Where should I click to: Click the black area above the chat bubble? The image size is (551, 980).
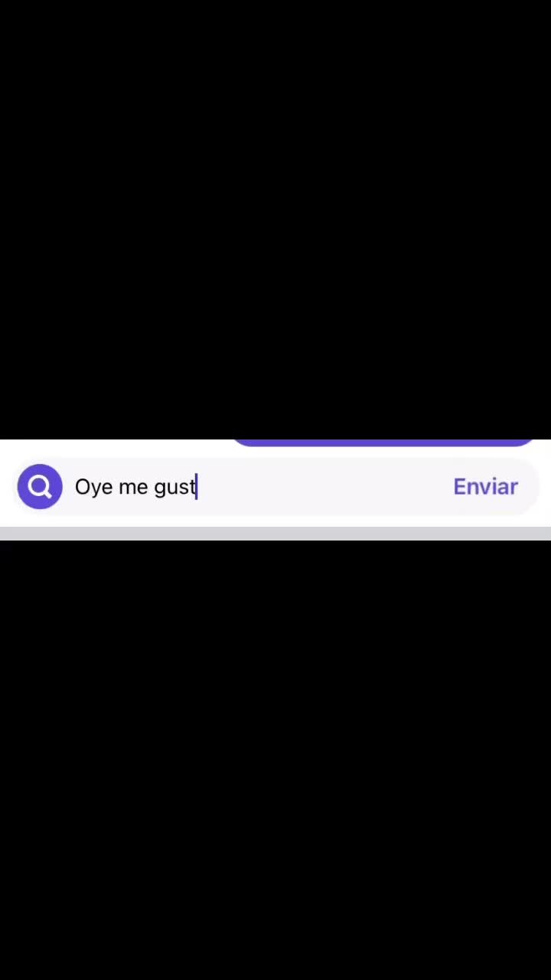275,219
